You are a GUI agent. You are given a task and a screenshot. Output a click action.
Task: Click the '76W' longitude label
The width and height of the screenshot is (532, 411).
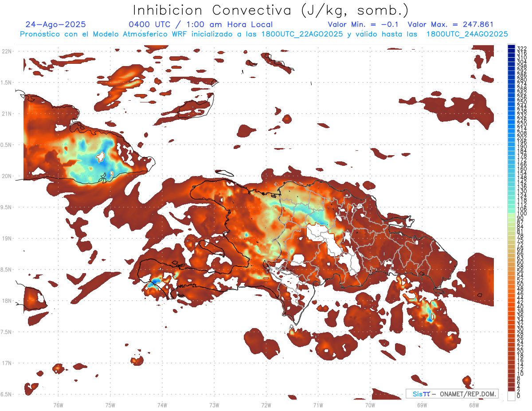(58, 405)
